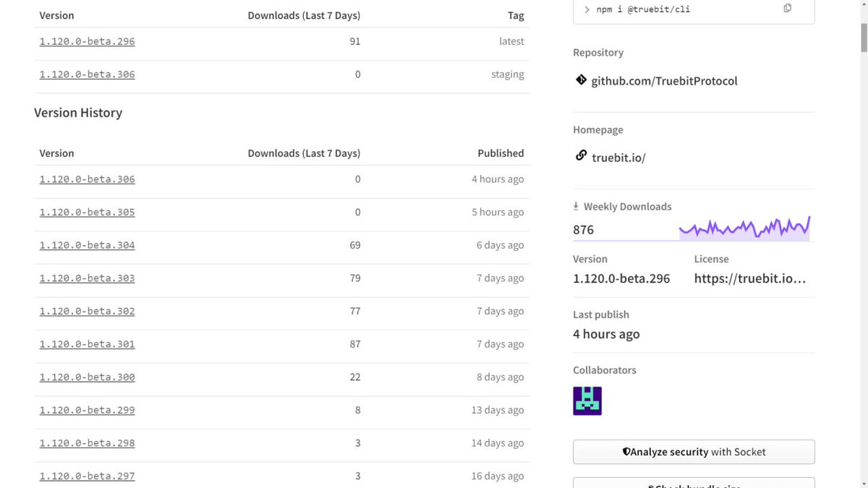Click the weekly downloads sparkline chart
Image resolution: width=868 pixels, height=488 pixels.
pyautogui.click(x=744, y=228)
